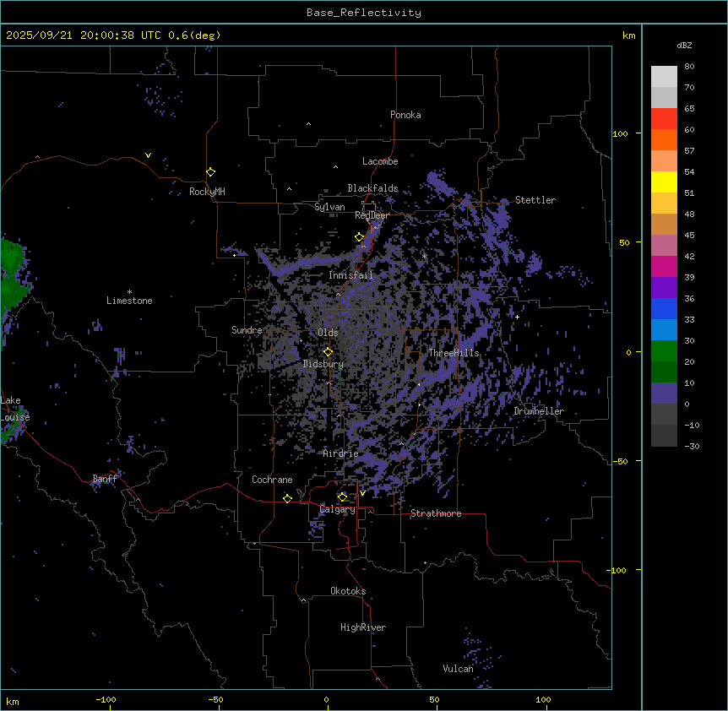728x711 pixels.
Task: Select the Strathmore city label
Action: tap(436, 513)
